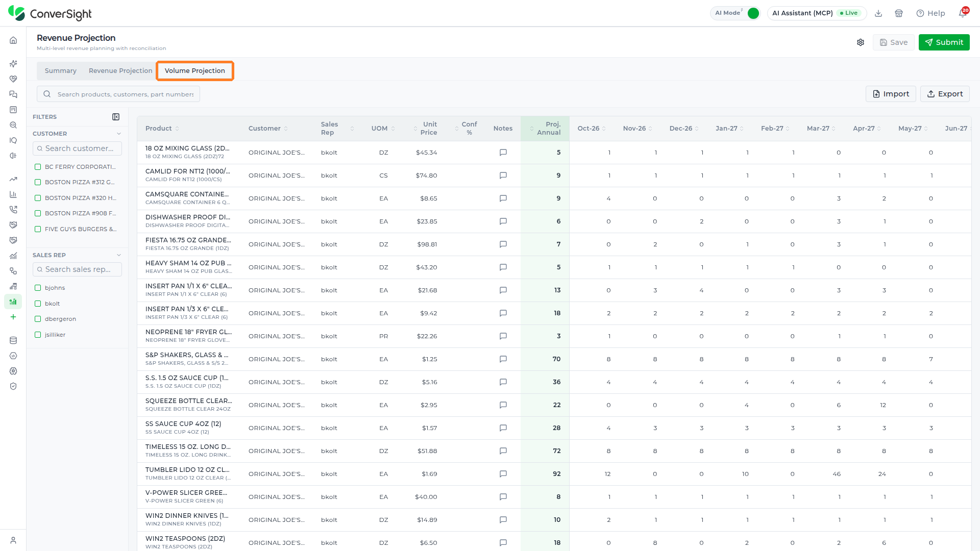Collapse the SALES REP filter section
The width and height of the screenshot is (980, 551).
pyautogui.click(x=118, y=255)
